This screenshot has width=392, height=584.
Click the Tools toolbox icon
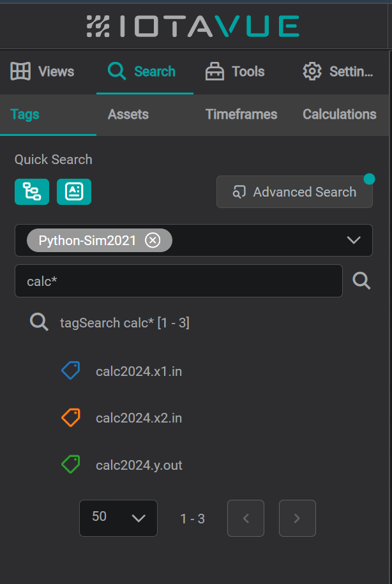pos(215,71)
